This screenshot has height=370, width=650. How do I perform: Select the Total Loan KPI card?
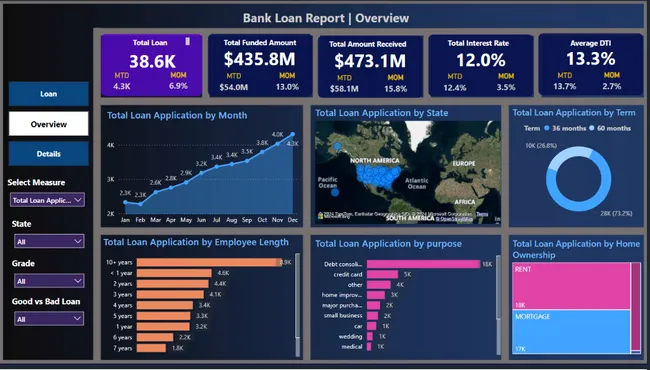151,65
